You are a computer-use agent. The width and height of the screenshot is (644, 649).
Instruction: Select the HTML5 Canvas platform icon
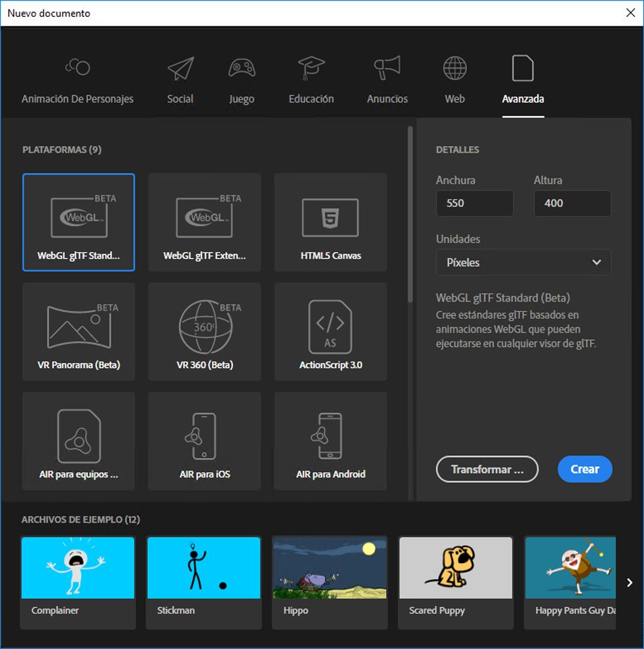[329, 222]
